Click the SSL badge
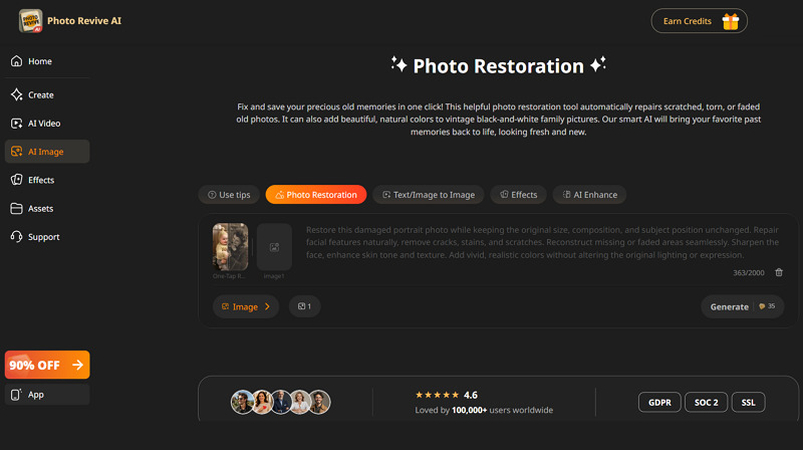The width and height of the screenshot is (803, 450). tap(748, 402)
